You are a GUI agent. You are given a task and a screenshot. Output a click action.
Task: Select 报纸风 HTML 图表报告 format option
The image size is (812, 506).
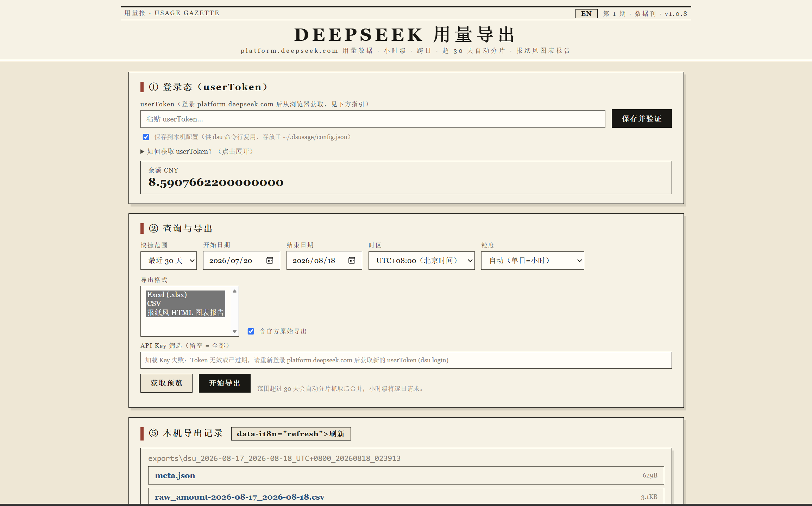point(185,313)
